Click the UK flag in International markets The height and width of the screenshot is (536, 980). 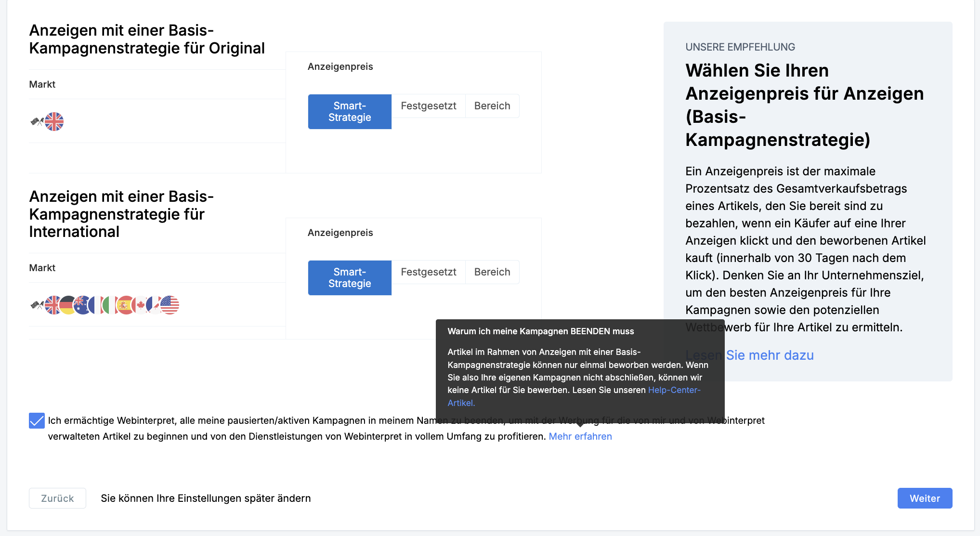pos(52,305)
